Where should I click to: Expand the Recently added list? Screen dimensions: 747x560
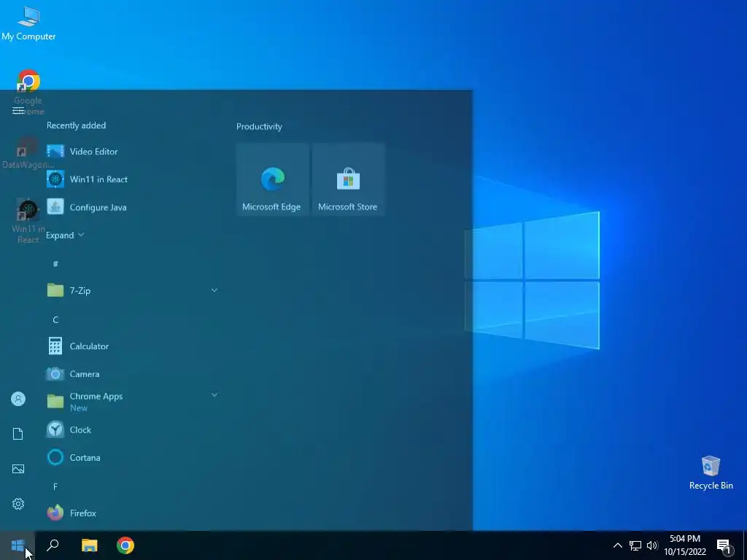(65, 236)
